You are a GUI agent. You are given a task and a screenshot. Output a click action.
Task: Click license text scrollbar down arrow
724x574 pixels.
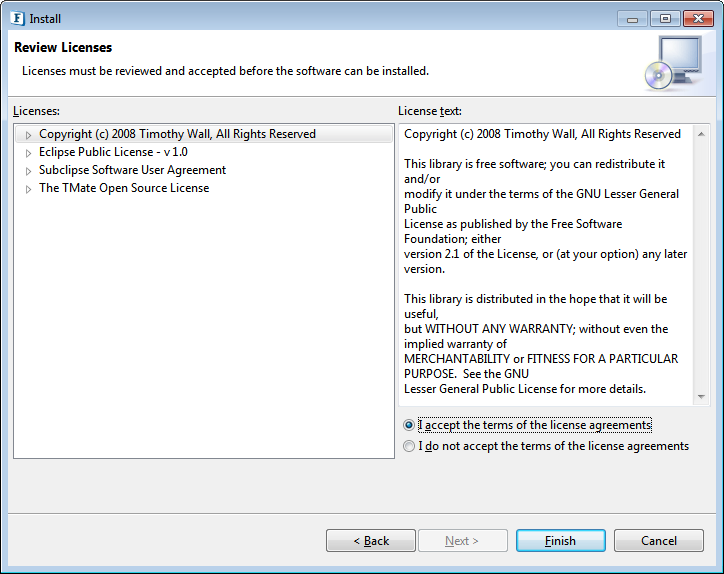tap(701, 397)
